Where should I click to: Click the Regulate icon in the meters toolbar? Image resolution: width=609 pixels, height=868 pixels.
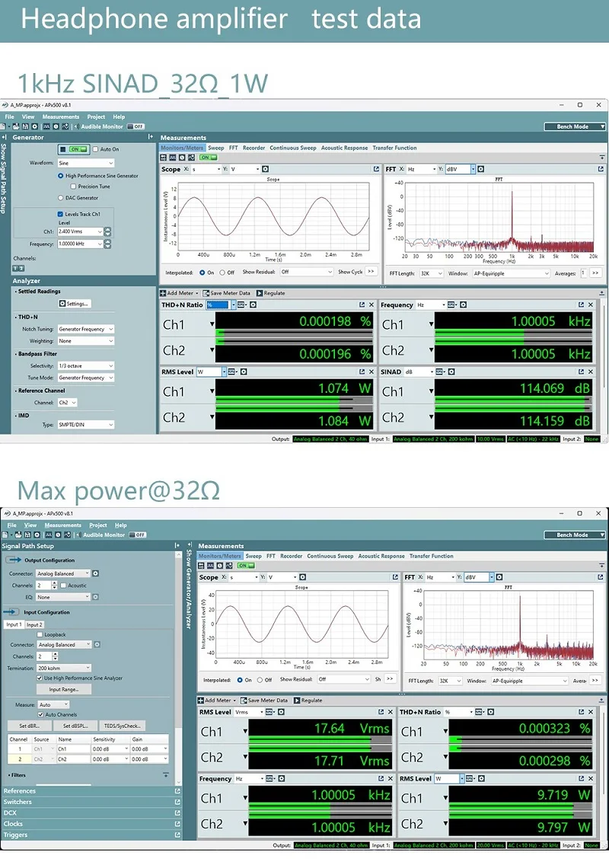point(260,292)
